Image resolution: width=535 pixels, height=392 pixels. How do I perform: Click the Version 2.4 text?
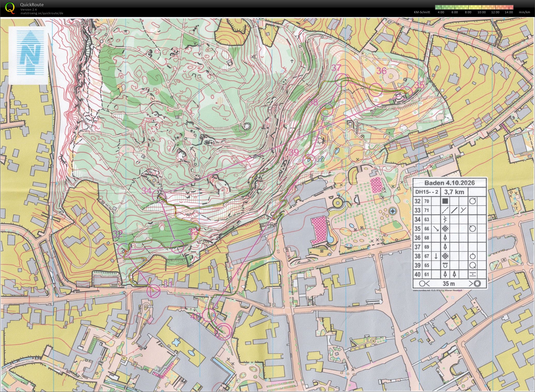click(29, 10)
